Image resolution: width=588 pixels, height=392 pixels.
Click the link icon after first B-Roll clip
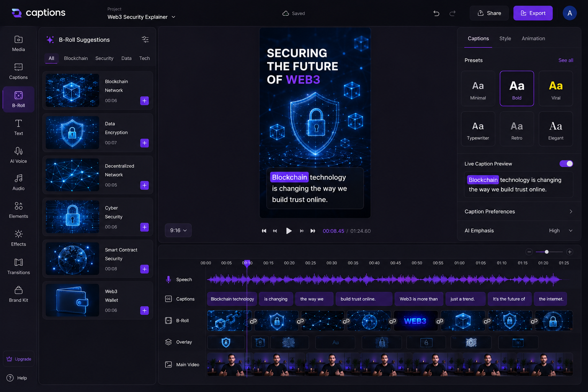(253, 321)
